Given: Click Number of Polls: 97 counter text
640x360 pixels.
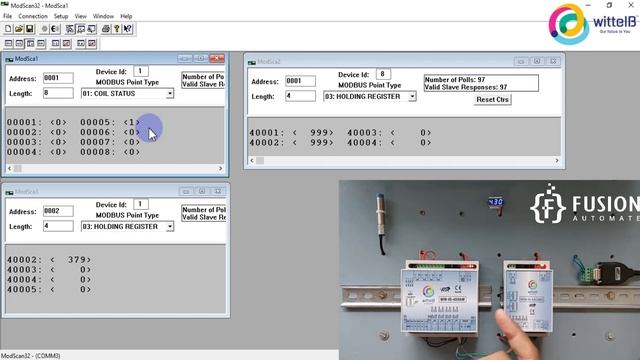Looking at the screenshot, I should tap(455, 80).
